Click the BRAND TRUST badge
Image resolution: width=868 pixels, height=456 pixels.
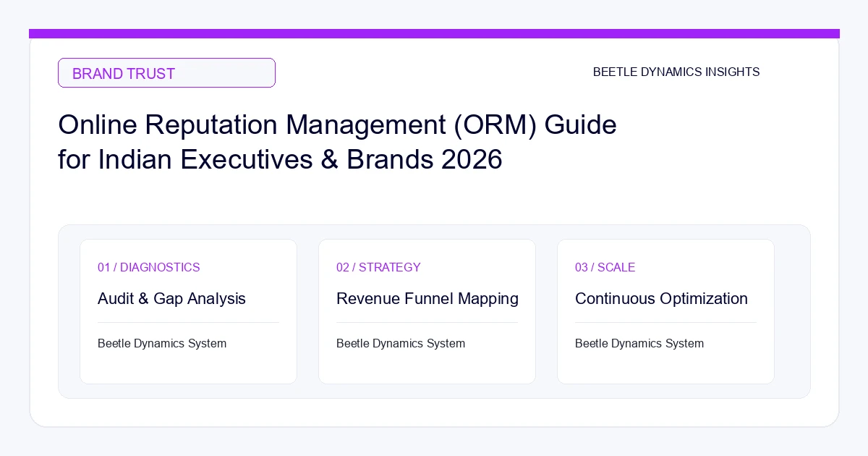(166, 73)
